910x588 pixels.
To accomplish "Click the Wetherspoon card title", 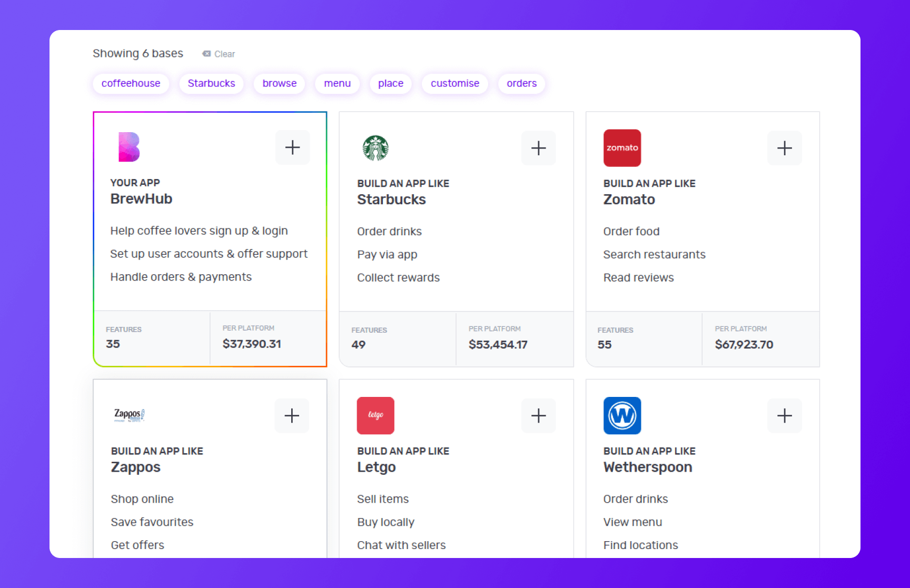I will (648, 467).
